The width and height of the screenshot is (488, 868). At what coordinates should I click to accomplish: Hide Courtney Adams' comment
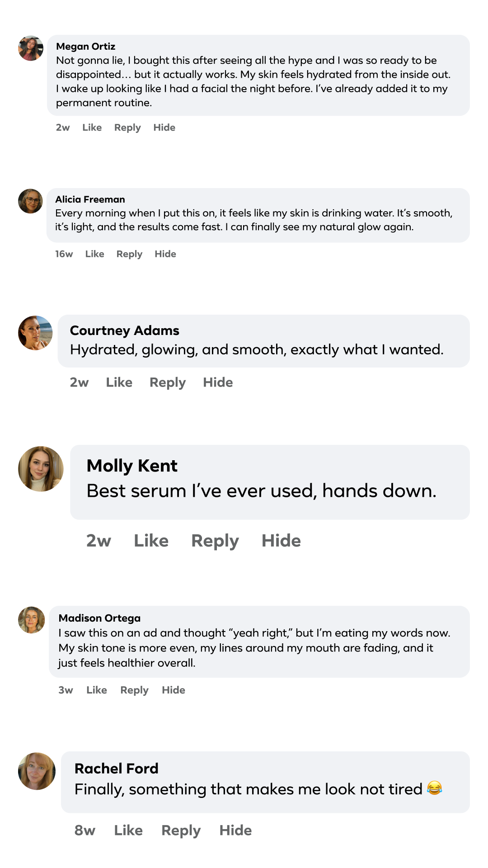(x=218, y=382)
